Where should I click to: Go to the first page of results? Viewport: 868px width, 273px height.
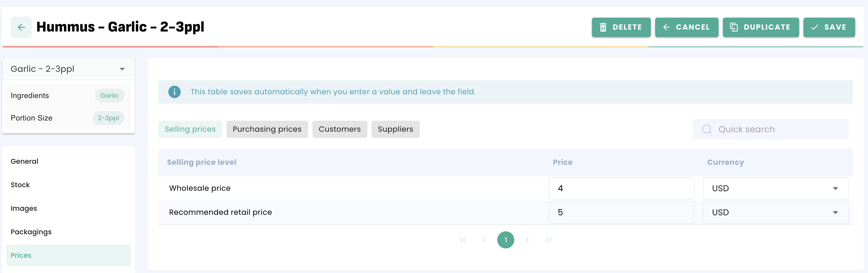pyautogui.click(x=463, y=240)
